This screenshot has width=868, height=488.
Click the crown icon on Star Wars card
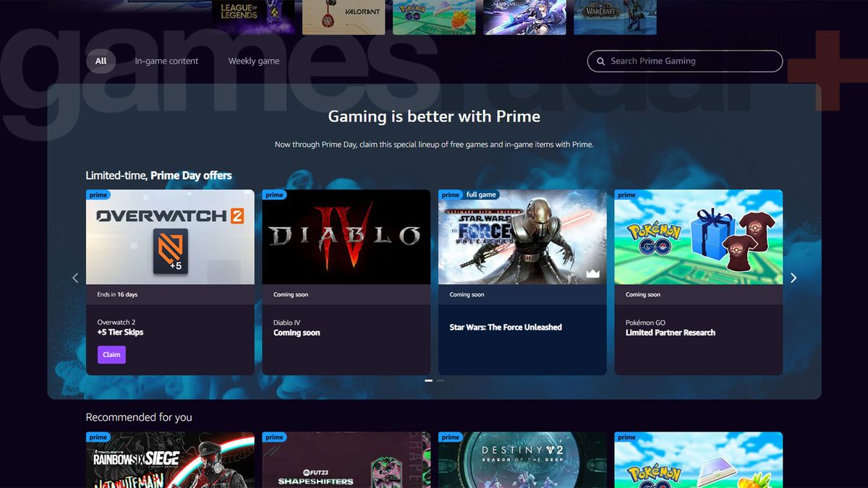click(x=593, y=274)
